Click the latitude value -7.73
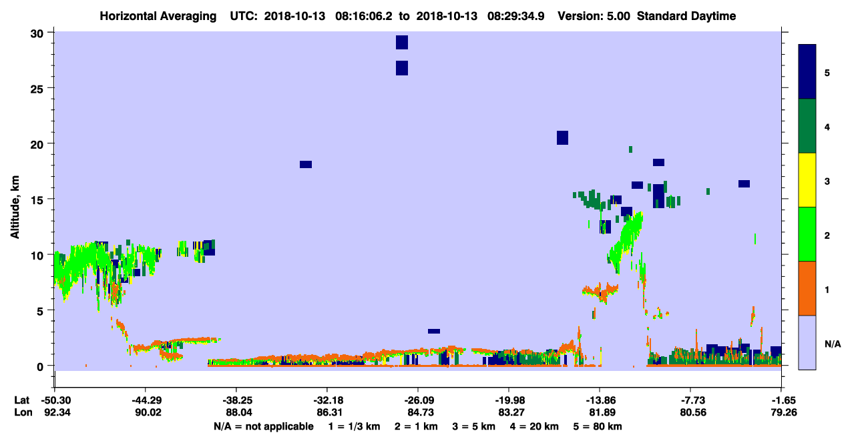Image resolution: width=868 pixels, height=445 pixels. [x=690, y=400]
